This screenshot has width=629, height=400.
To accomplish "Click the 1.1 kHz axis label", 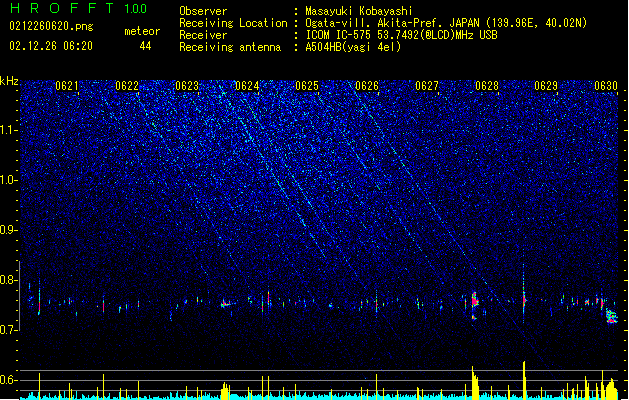I will (9, 130).
